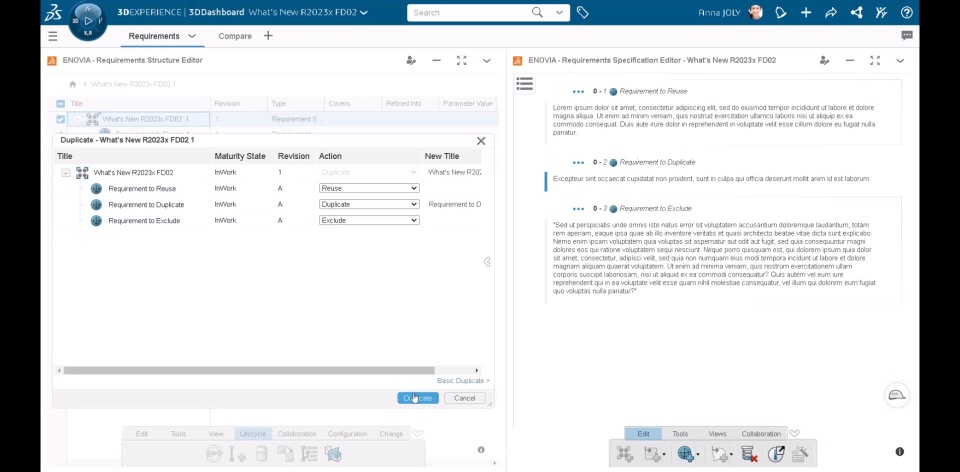Open the help question mark icon
The image size is (960, 472).
907,12
